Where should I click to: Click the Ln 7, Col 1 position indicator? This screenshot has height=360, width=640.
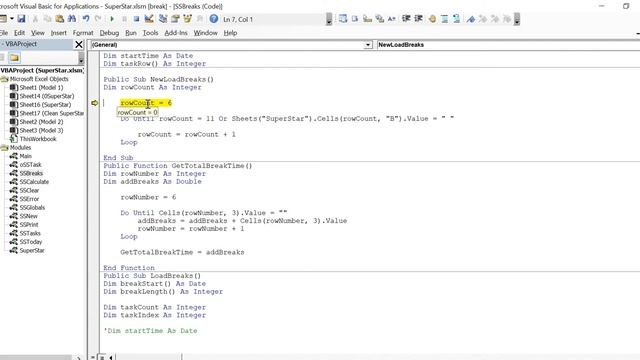pos(238,19)
